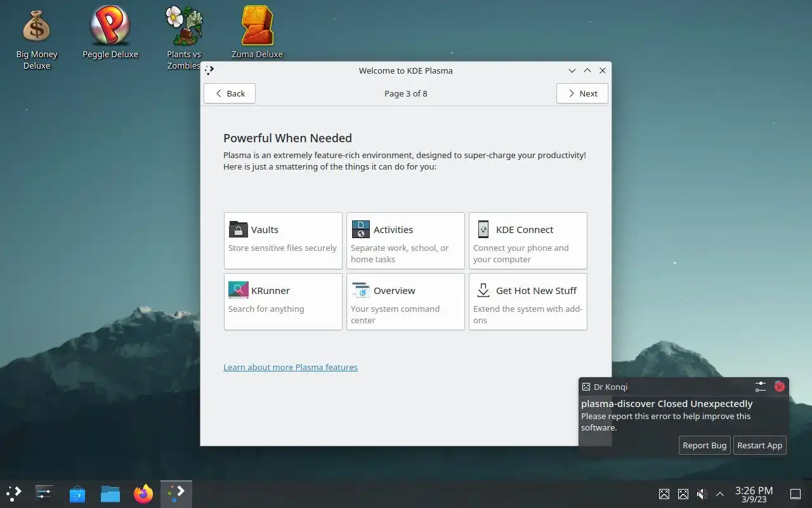Click Restart App in the notification
Screen dimensions: 812x508
(x=759, y=445)
